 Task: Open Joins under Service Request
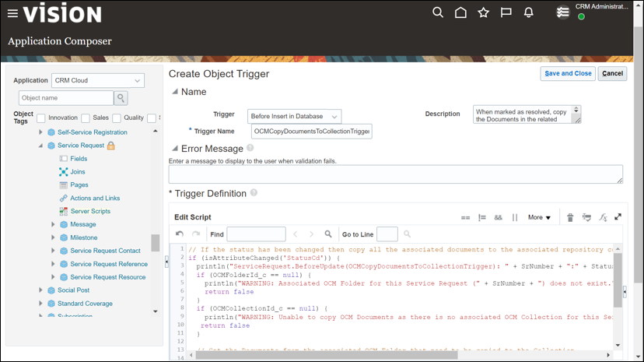click(x=78, y=172)
